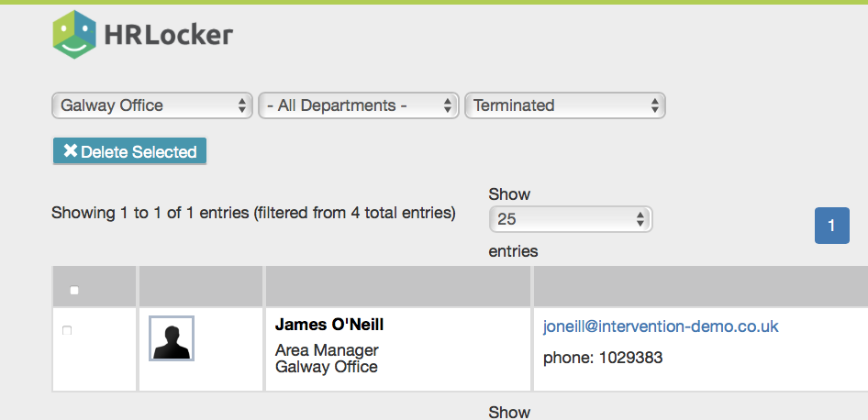Click the Galway Office text under Area Manager

[x=327, y=367]
